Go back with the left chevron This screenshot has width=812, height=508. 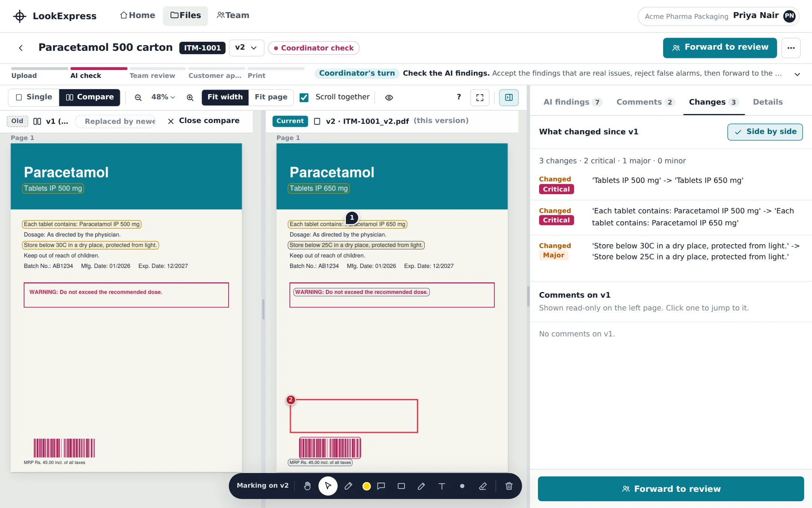pyautogui.click(x=21, y=48)
